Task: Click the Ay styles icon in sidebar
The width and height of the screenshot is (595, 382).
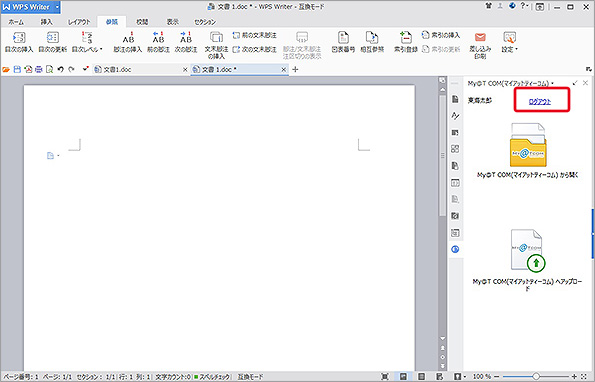Action: click(x=455, y=116)
